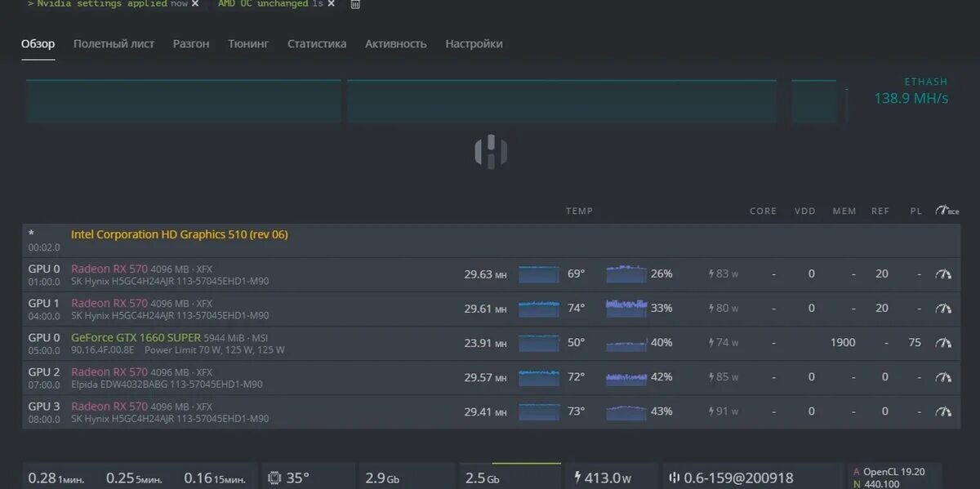This screenshot has height=489, width=980.
Task: Click the TEMP column header
Action: [579, 211]
